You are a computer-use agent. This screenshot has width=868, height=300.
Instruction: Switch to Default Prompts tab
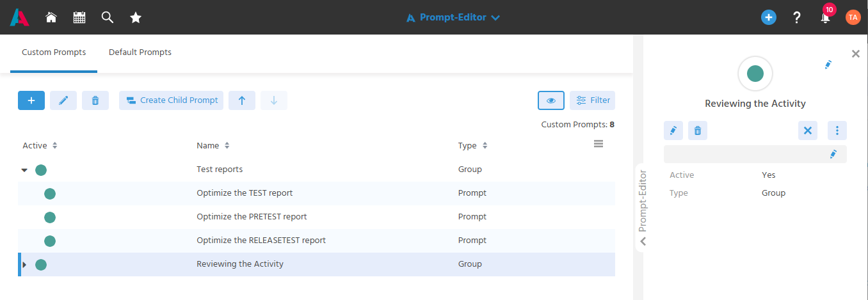coord(140,52)
